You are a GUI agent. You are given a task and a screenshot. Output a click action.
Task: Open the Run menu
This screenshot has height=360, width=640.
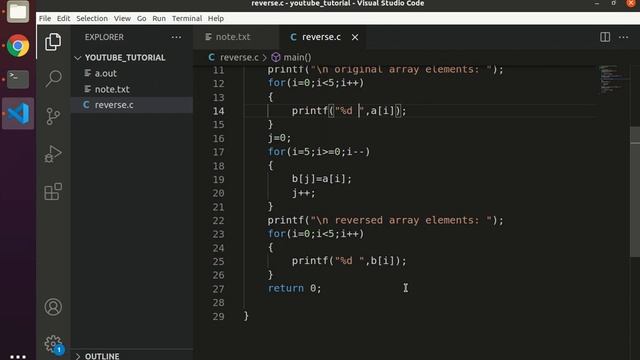coord(159,18)
